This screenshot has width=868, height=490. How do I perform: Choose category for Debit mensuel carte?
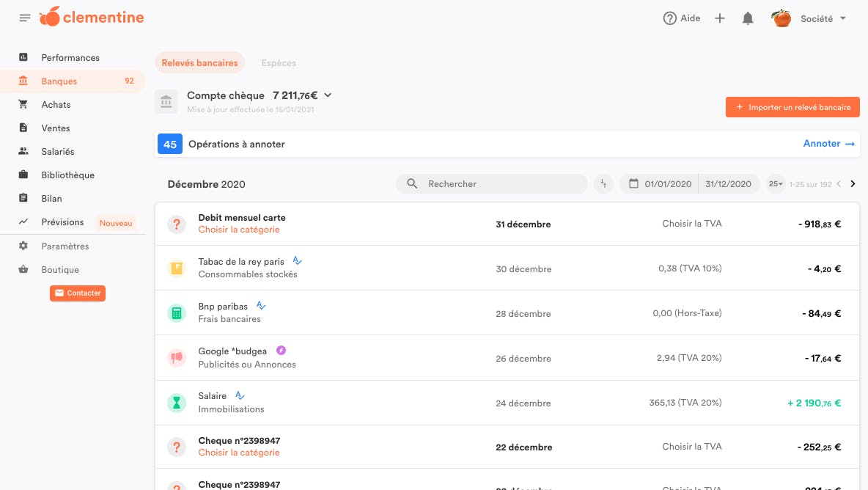[x=239, y=230]
